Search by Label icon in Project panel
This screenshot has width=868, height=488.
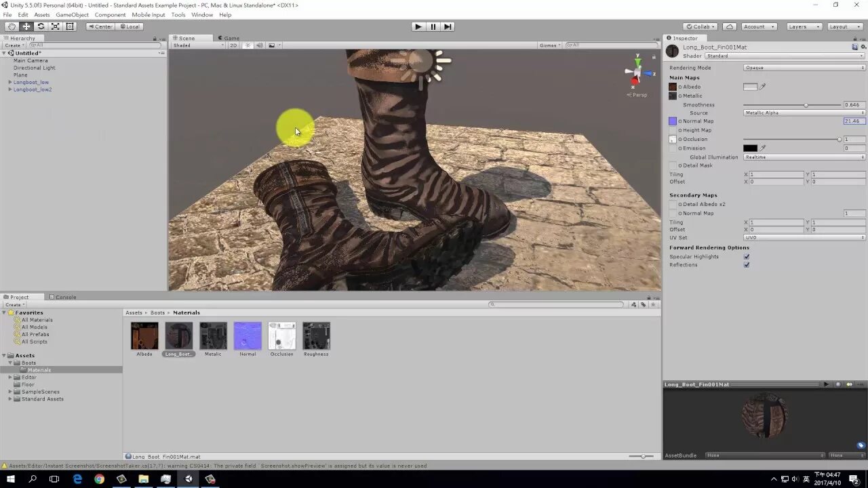(644, 304)
